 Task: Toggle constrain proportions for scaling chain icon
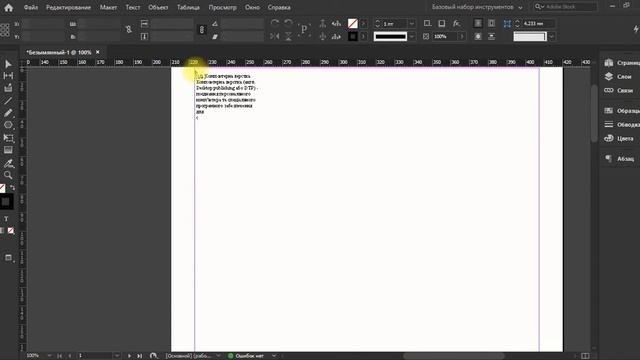pos(202,29)
